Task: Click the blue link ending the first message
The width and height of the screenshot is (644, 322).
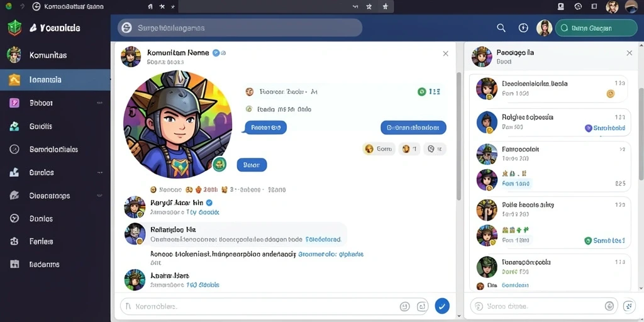Action: click(x=323, y=239)
